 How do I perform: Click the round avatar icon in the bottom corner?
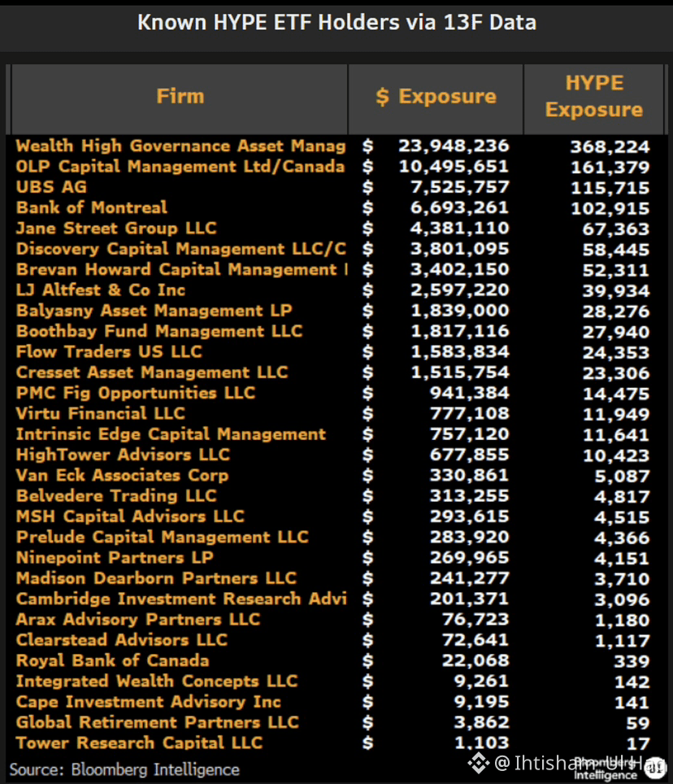655,768
